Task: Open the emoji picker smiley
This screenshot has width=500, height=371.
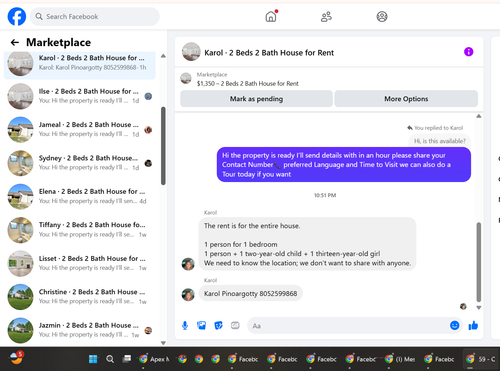Action: point(454,325)
